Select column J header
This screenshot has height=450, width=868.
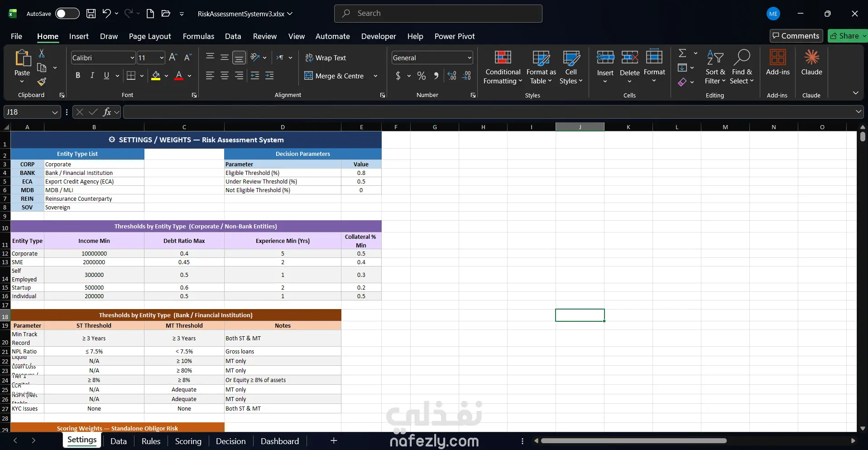[580, 127]
